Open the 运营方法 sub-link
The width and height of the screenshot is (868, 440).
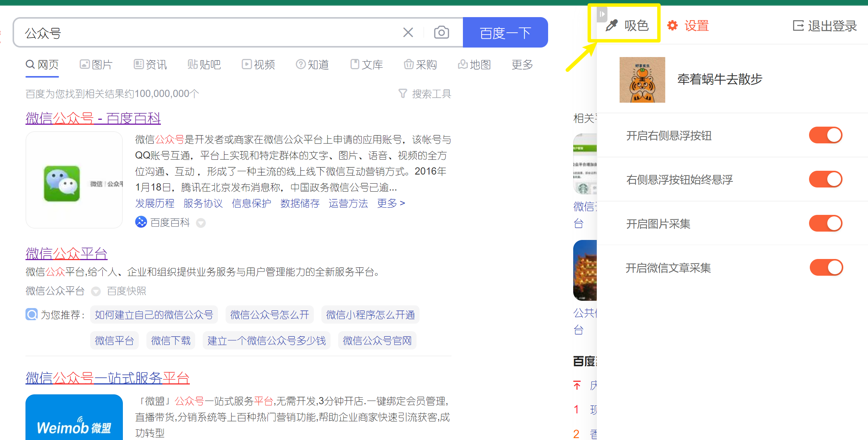click(348, 203)
